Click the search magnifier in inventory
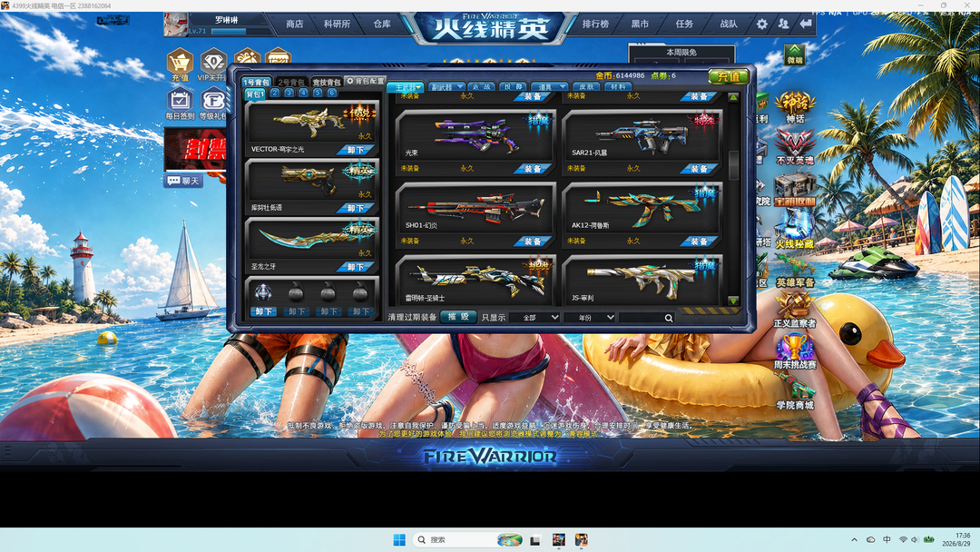980x552 pixels. click(x=668, y=318)
